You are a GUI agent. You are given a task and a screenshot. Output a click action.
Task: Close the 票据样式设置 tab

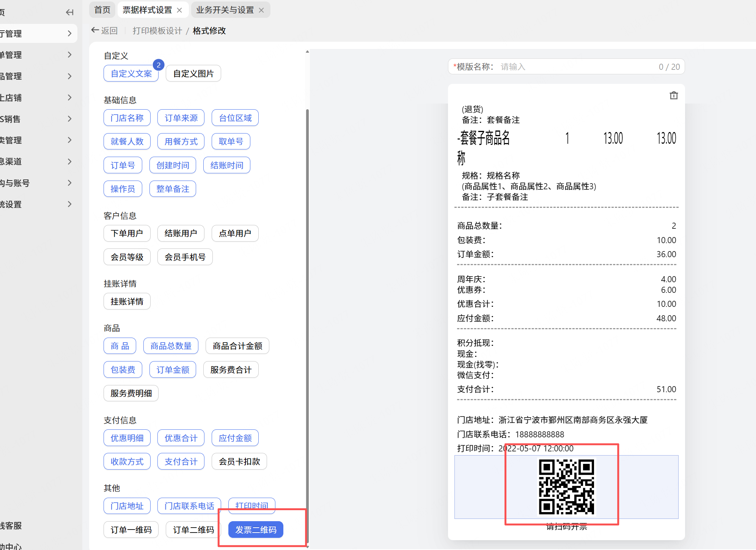[180, 10]
